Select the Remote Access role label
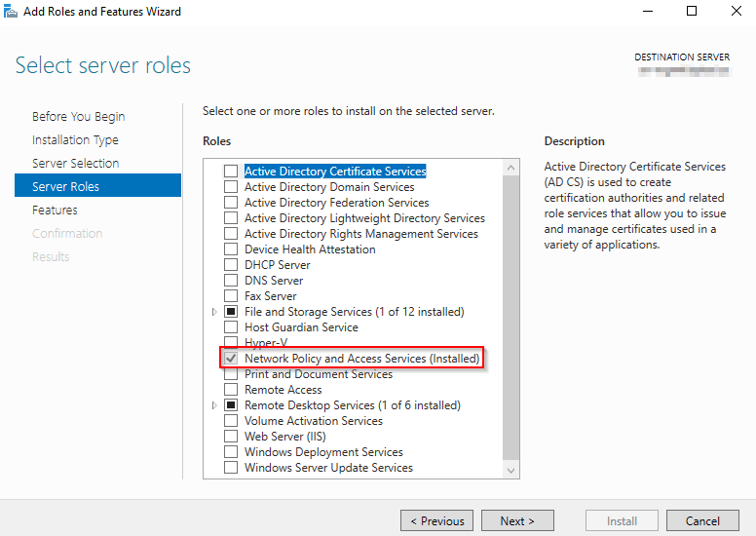 (284, 390)
